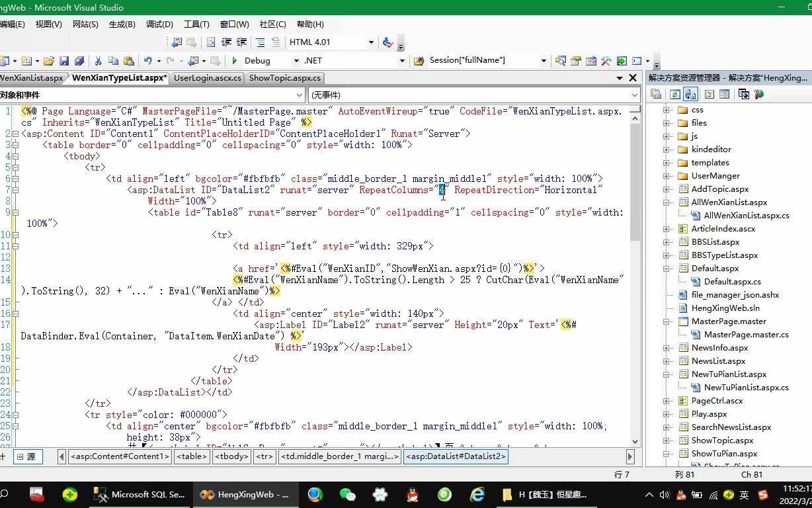812x508 pixels.
Task: Open the 调试(D) menu
Action: [159, 24]
